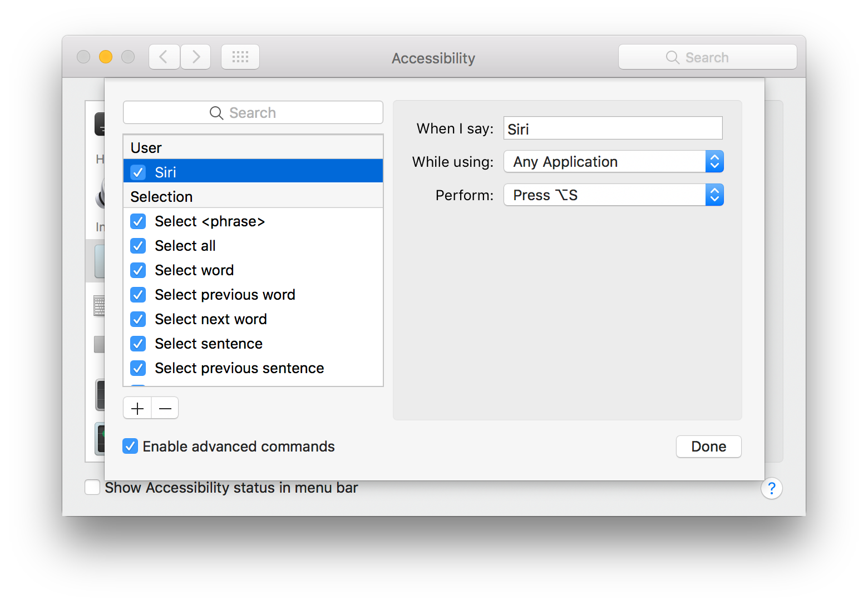The width and height of the screenshot is (868, 605).
Task: Click the magnifier icon in commands search
Action: [x=216, y=113]
